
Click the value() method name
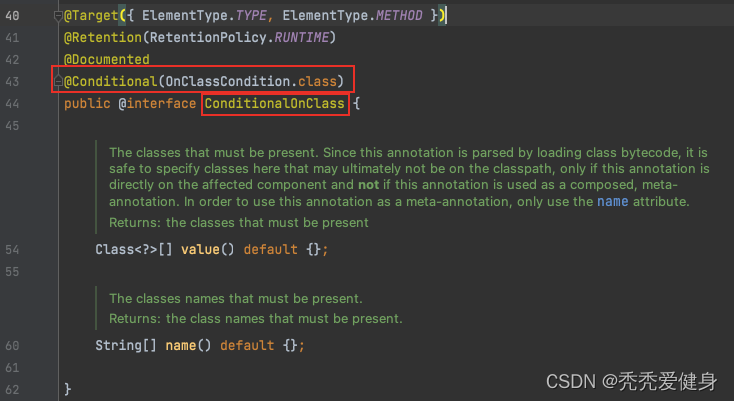click(200, 249)
